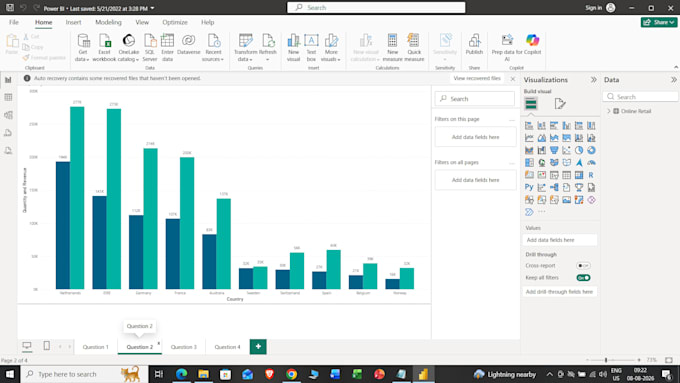
Task: Click Sign in at top right
Action: [x=600, y=8]
